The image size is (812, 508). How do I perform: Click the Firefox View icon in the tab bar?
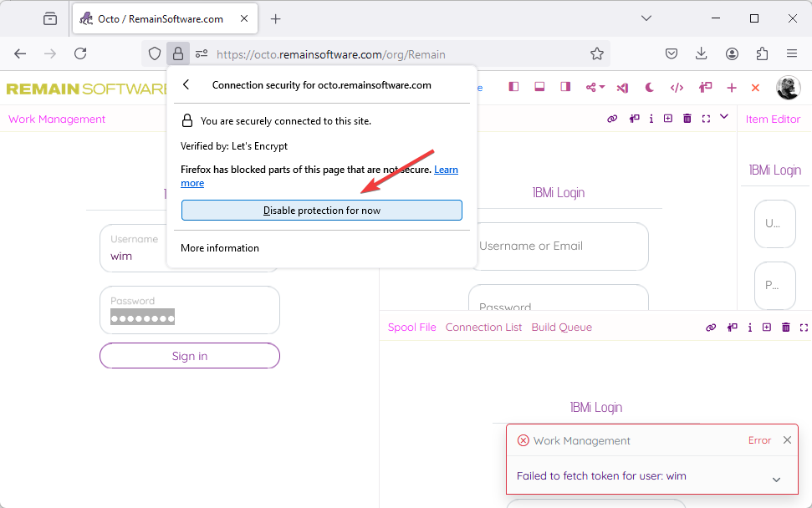50,19
